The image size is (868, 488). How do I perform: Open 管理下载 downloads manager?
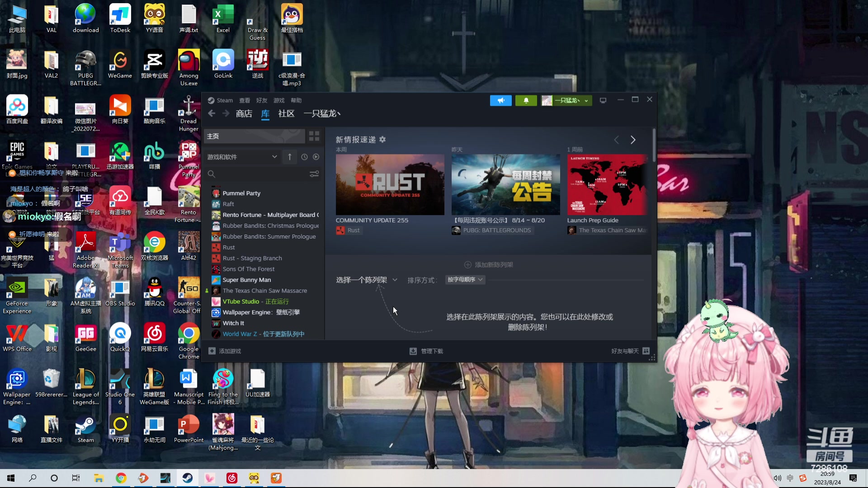(426, 351)
